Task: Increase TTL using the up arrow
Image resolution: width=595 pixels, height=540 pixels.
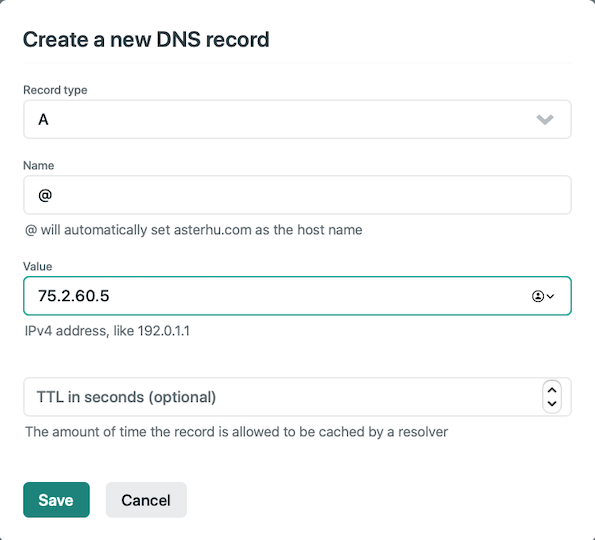Action: tap(552, 390)
